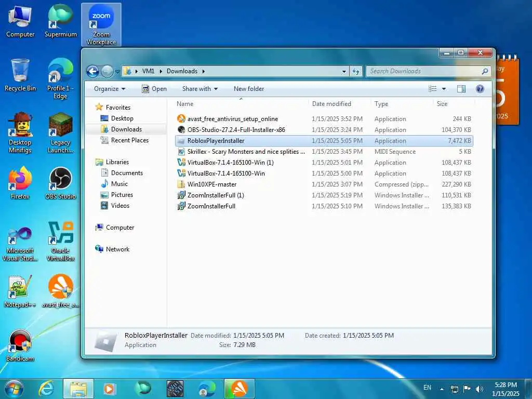Select the Zoom Workplace desktop shortcut

coord(101,25)
